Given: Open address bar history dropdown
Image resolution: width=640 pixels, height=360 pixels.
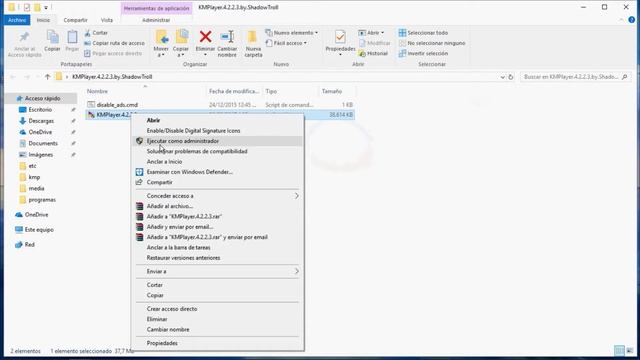Looking at the screenshot, I should click(x=502, y=77).
